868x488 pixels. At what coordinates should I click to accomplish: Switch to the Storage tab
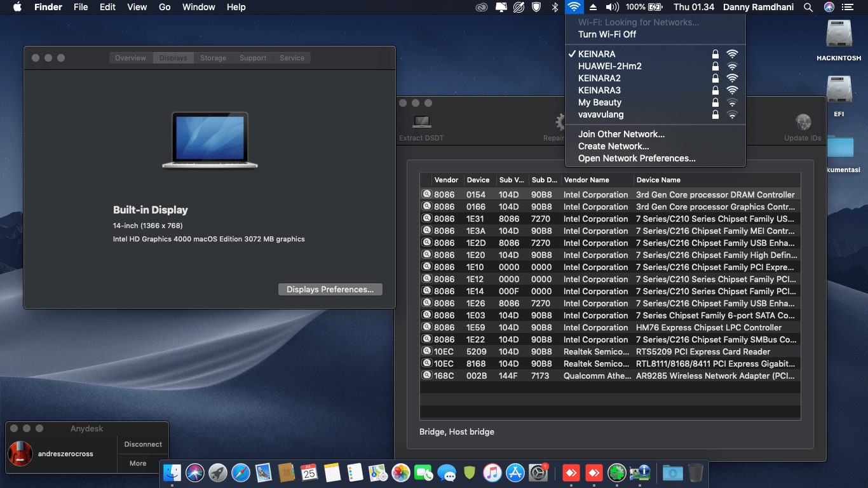coord(213,58)
